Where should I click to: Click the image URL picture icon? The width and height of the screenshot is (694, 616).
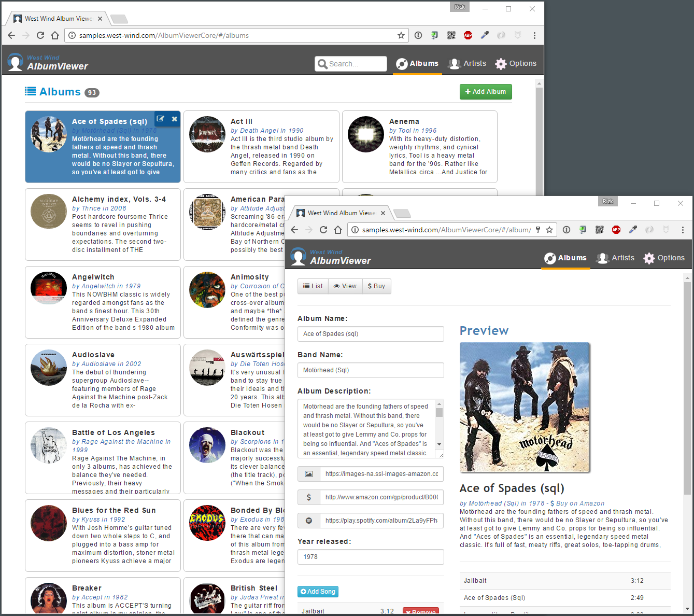click(x=309, y=474)
